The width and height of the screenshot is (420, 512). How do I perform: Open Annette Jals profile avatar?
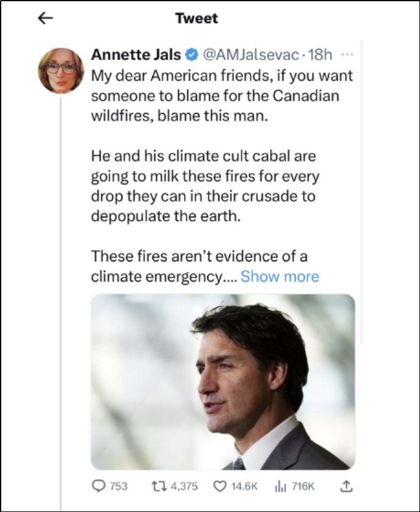click(60, 70)
